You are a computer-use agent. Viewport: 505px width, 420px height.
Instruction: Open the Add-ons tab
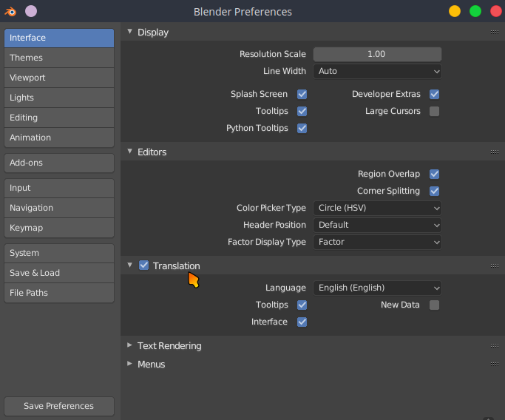(x=59, y=163)
